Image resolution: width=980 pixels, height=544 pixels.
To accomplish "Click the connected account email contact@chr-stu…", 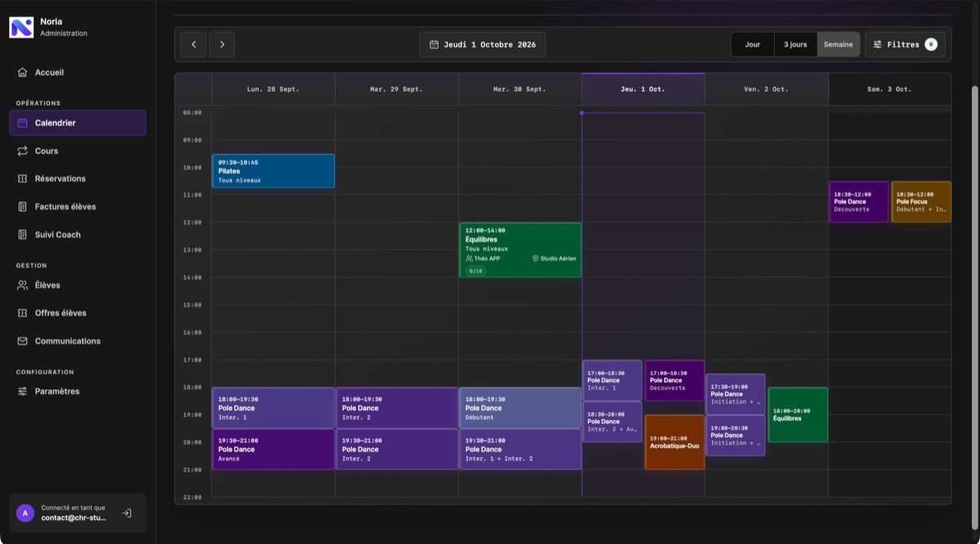I will click(73, 518).
